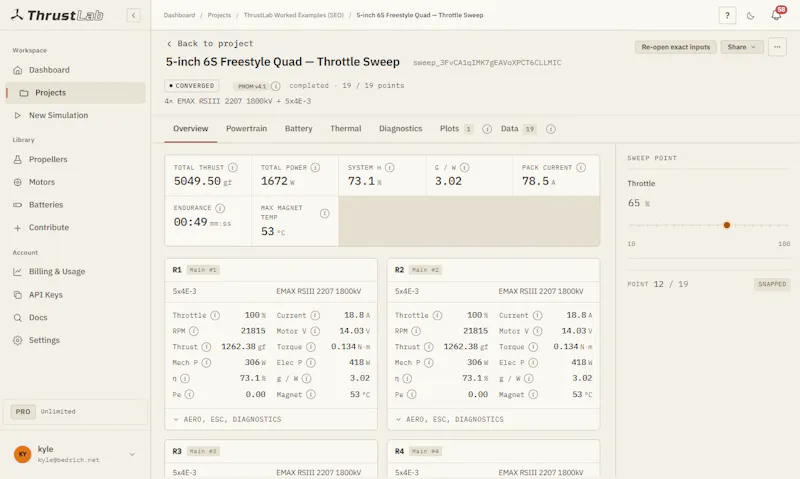The width and height of the screenshot is (800, 479).
Task: Click the sweep ID text
Action: (x=487, y=63)
